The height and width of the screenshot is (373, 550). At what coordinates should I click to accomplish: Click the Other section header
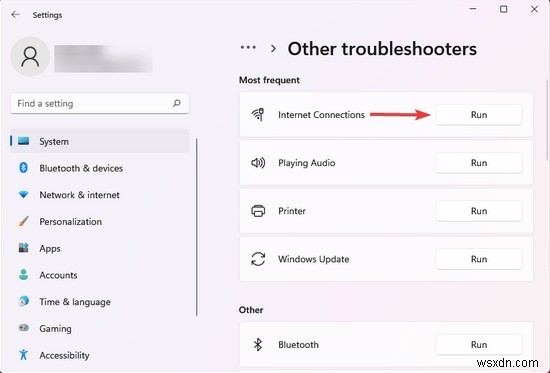[251, 310]
